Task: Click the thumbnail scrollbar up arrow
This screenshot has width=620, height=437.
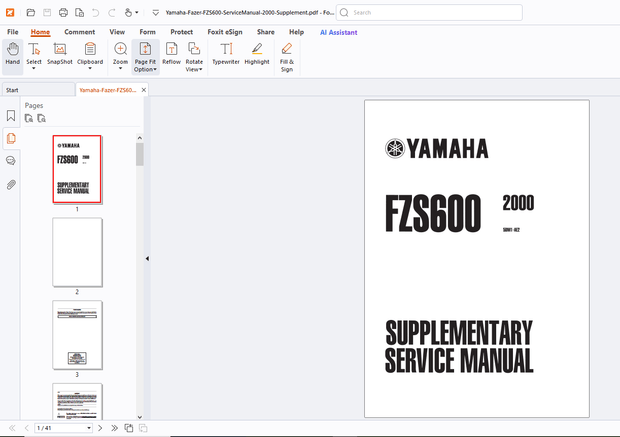Action: coord(140,138)
